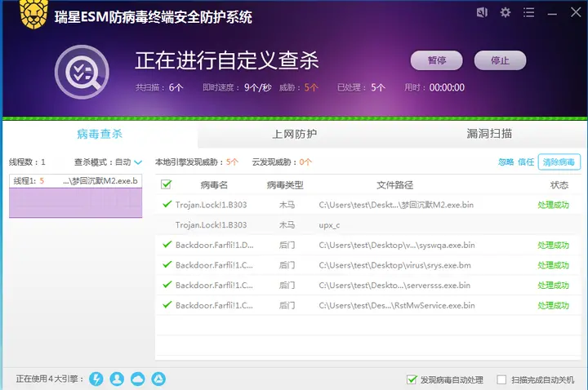Click the triangle engine icon
588x390 pixels.
(158, 379)
